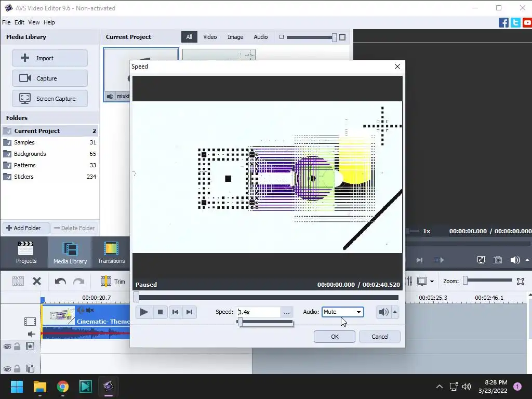Select the Patterns folder
Viewport: 532px width, 399px height.
pyautogui.click(x=50, y=165)
